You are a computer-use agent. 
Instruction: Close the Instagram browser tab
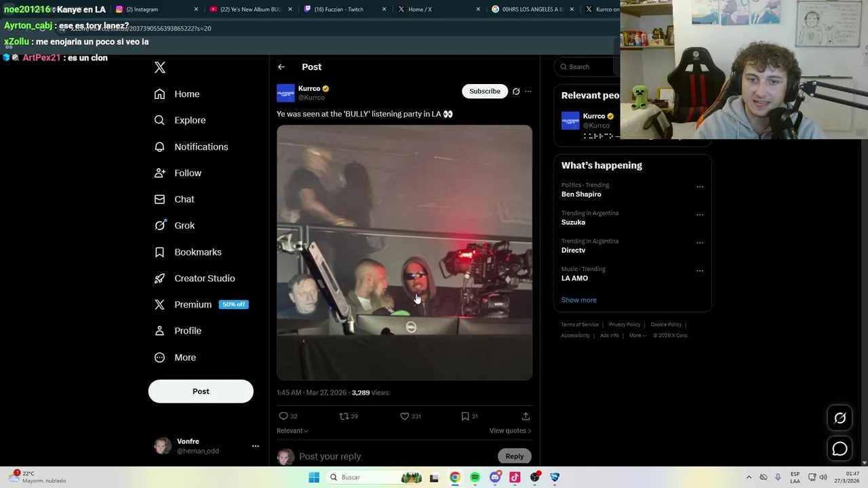pyautogui.click(x=197, y=9)
